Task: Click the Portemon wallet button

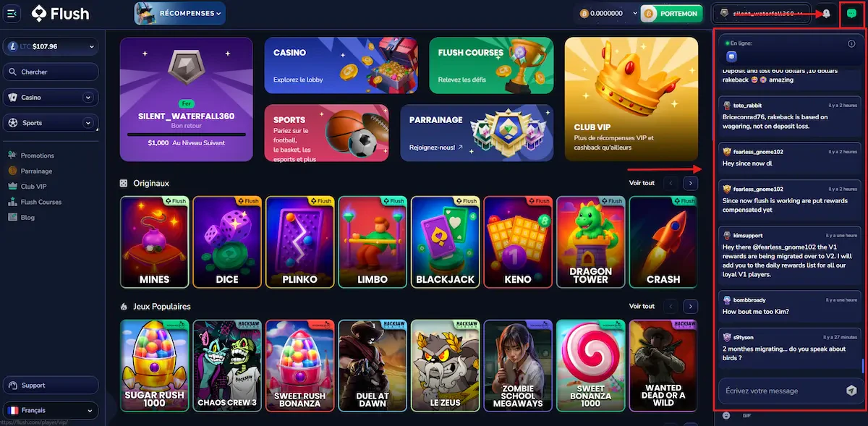Action: (671, 13)
